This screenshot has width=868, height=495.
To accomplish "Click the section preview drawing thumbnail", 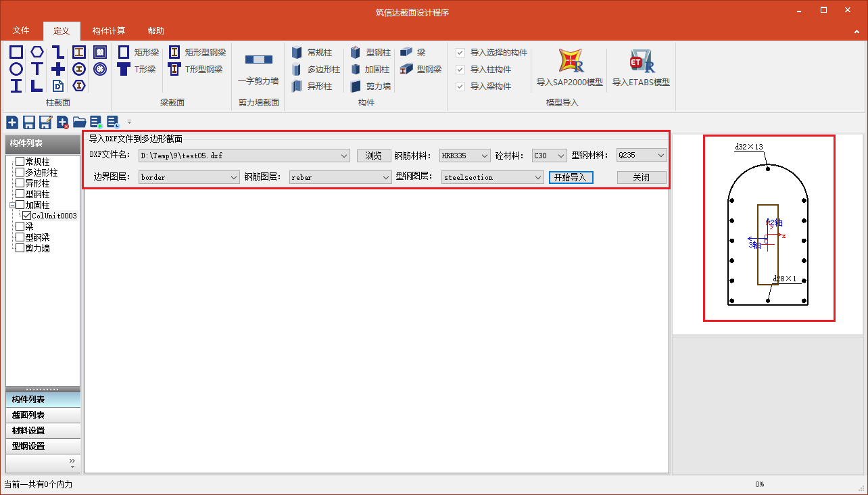I will (x=769, y=228).
